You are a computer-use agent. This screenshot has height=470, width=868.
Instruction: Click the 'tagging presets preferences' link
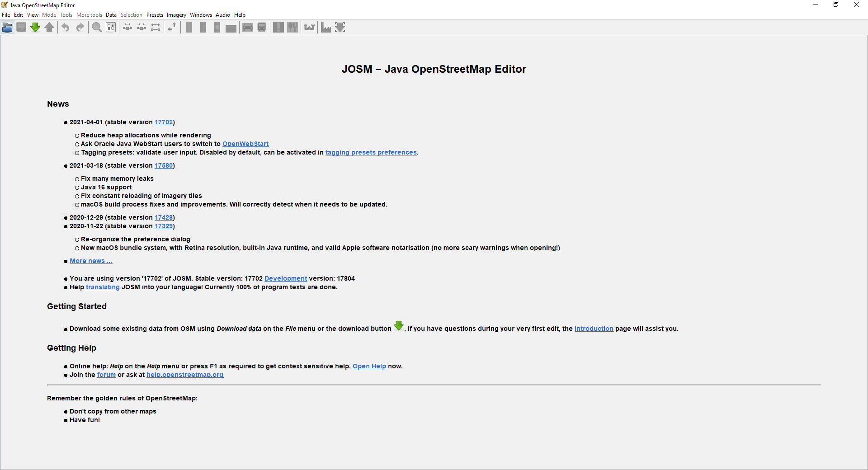[x=371, y=152]
